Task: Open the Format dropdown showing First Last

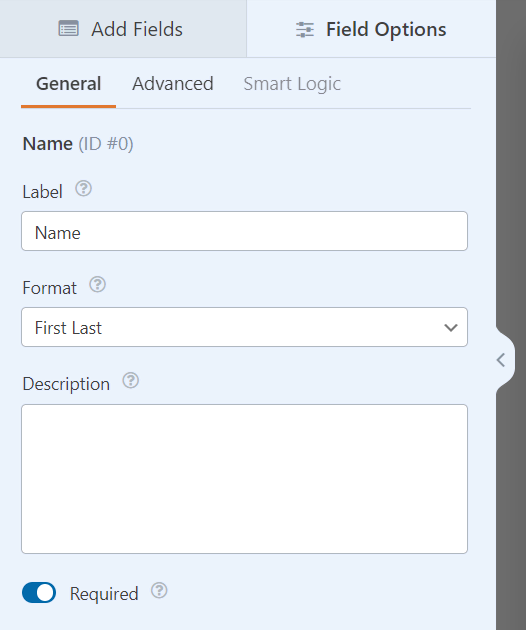Action: [244, 327]
